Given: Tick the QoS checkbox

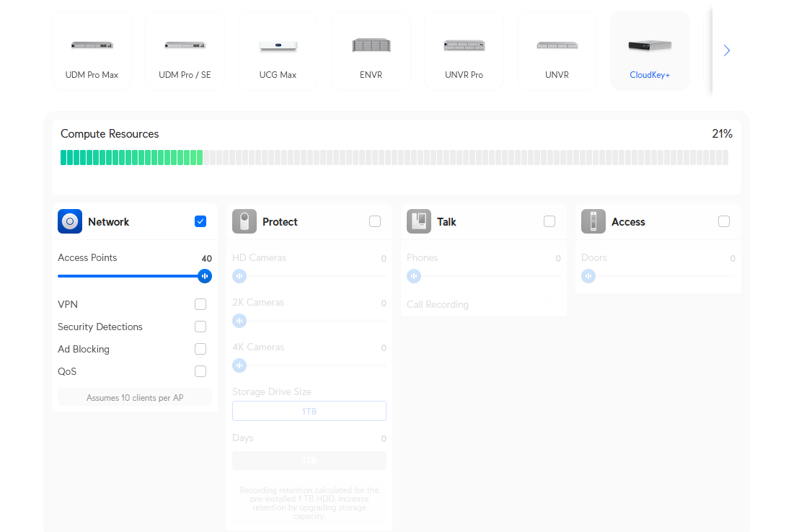Looking at the screenshot, I should [x=200, y=371].
